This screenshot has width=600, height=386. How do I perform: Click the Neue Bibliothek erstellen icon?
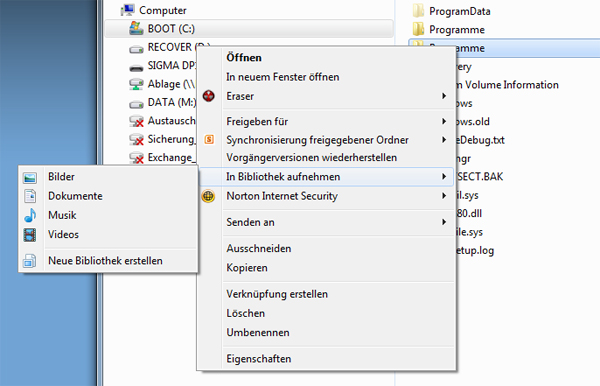(30, 261)
